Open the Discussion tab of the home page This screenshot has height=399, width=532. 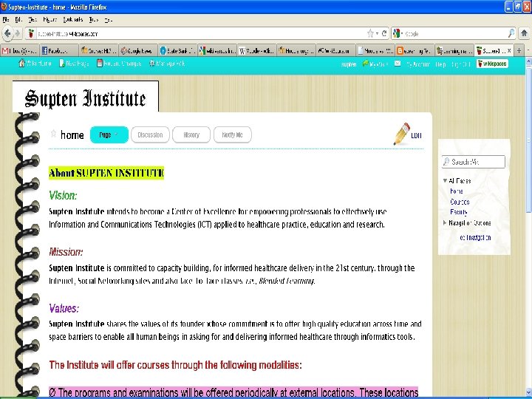[x=150, y=134]
